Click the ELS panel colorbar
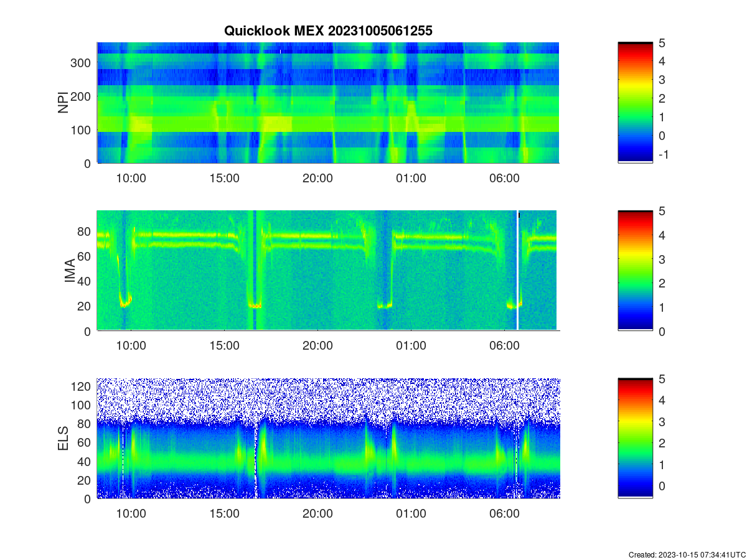 tap(636, 438)
